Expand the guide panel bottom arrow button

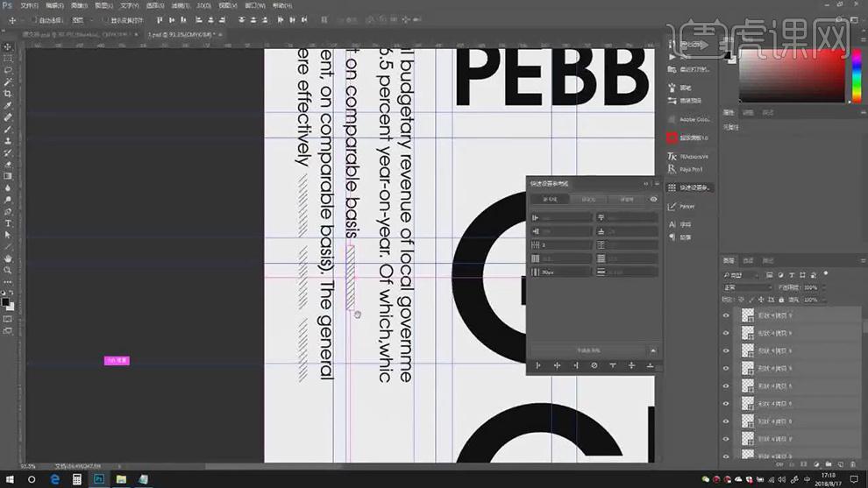pyautogui.click(x=653, y=350)
